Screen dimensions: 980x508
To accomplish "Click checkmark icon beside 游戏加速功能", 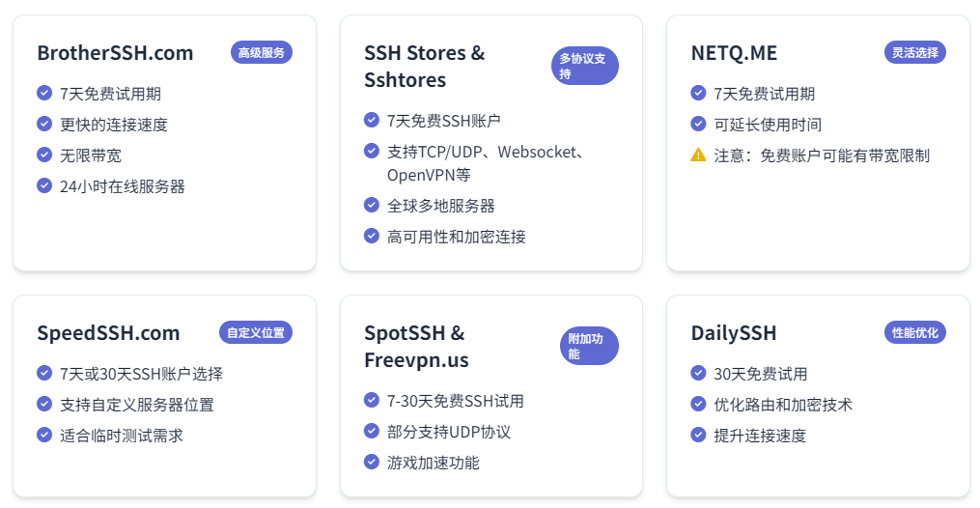I will pos(372,462).
